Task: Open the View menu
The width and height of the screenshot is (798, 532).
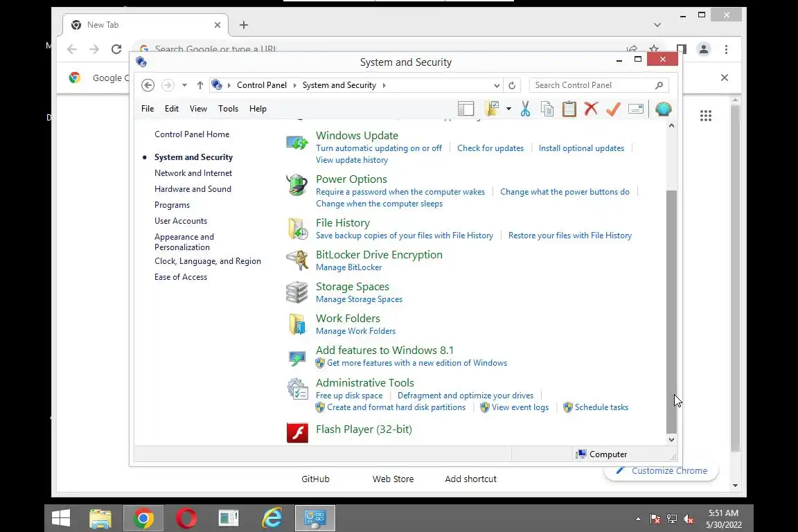Action: click(199, 109)
